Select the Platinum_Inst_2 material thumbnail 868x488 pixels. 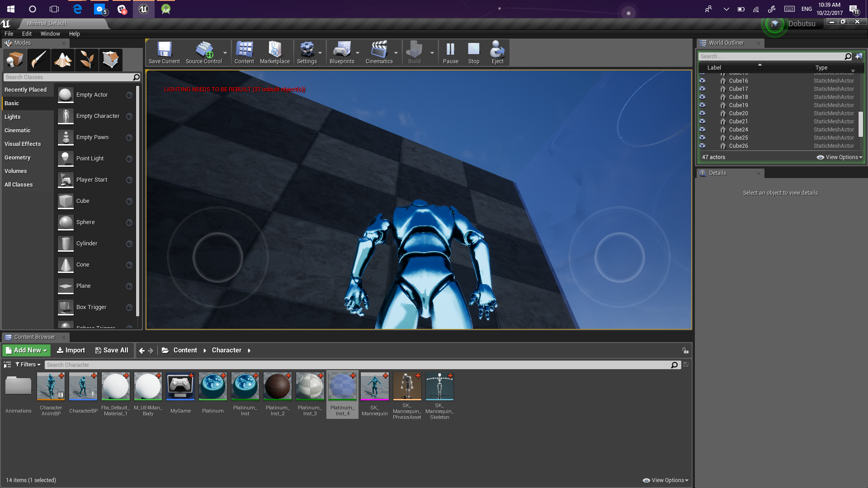pos(277,386)
